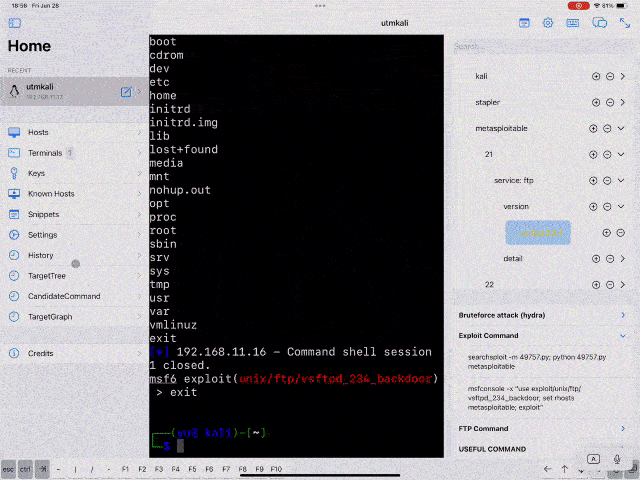The image size is (640, 480).
Task: Add a child to kali node
Action: click(596, 76)
